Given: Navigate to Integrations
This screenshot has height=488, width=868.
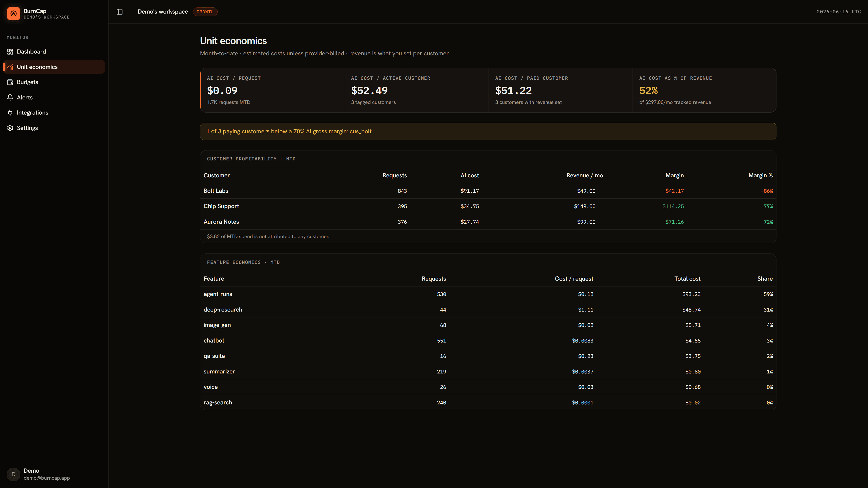Looking at the screenshot, I should [54, 113].
